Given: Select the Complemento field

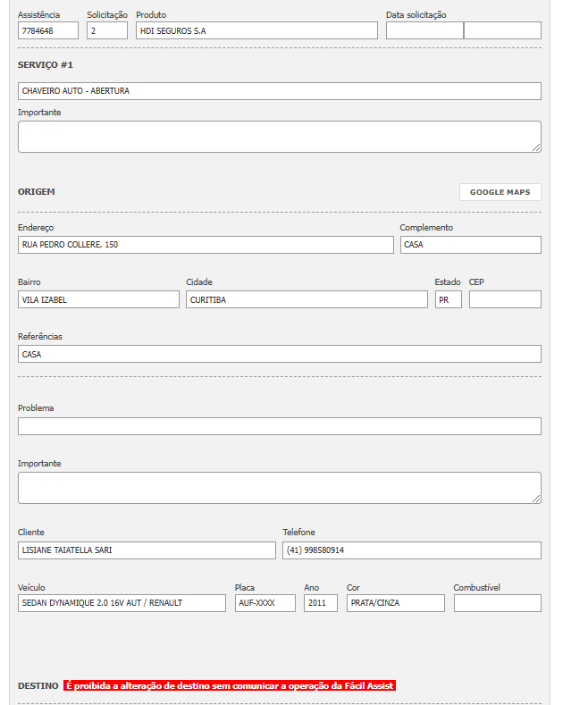Looking at the screenshot, I should point(470,245).
